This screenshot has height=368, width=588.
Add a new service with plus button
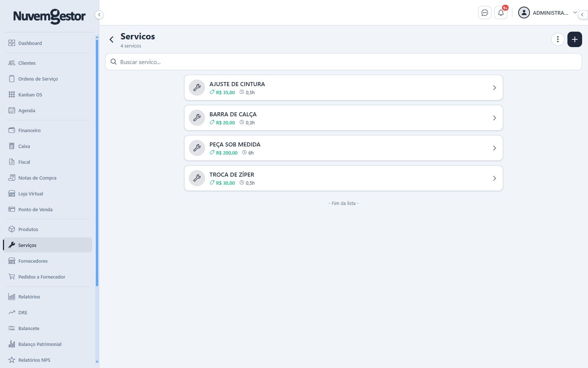575,39
